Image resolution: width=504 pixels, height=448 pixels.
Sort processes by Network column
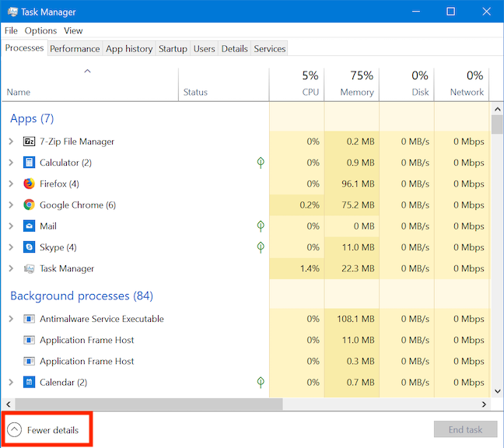(x=461, y=85)
